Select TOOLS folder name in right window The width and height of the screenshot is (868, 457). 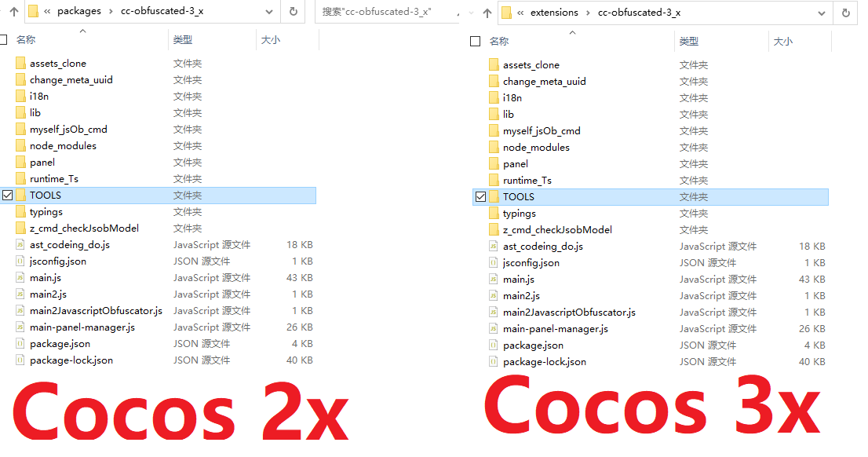point(518,196)
